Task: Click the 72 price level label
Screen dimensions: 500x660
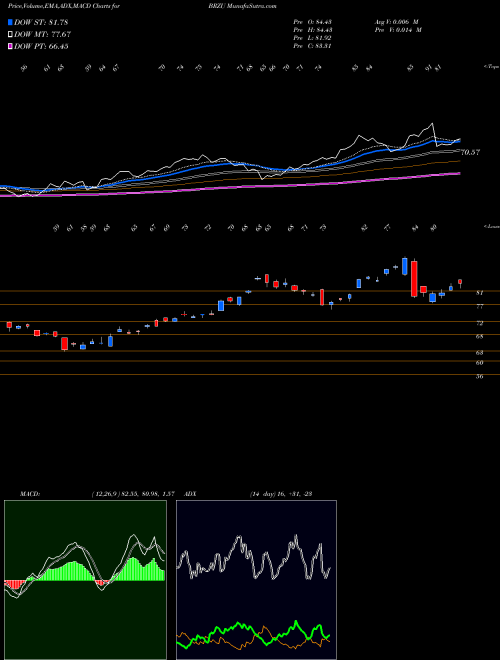Action: pos(479,323)
